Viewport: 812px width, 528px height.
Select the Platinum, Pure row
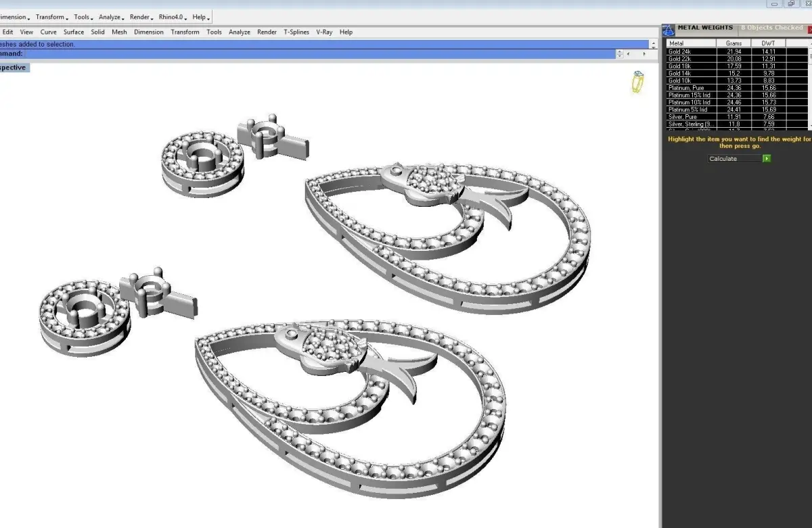(737, 88)
